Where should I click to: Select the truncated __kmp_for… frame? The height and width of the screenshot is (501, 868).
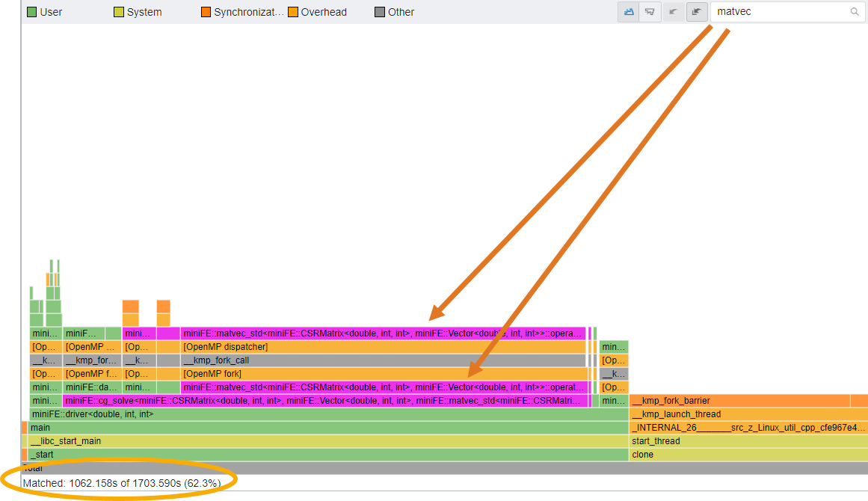(x=92, y=360)
